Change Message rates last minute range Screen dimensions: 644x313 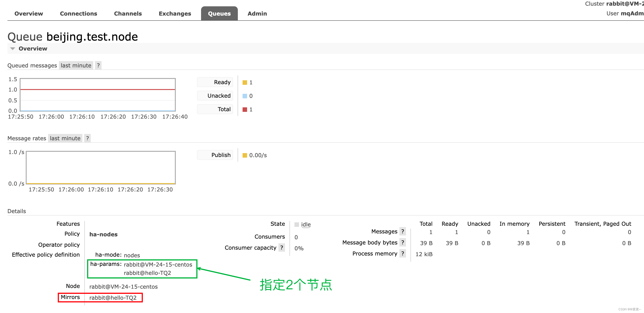click(65, 138)
